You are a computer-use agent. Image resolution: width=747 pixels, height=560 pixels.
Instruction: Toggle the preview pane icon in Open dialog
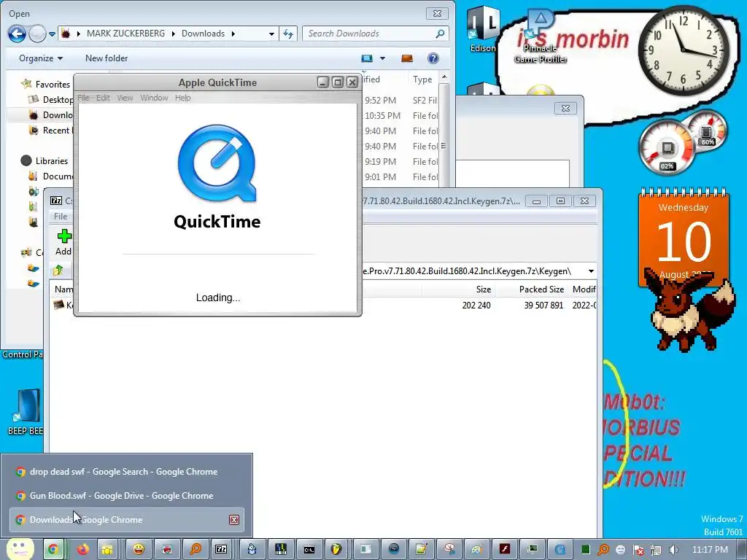pyautogui.click(x=407, y=58)
